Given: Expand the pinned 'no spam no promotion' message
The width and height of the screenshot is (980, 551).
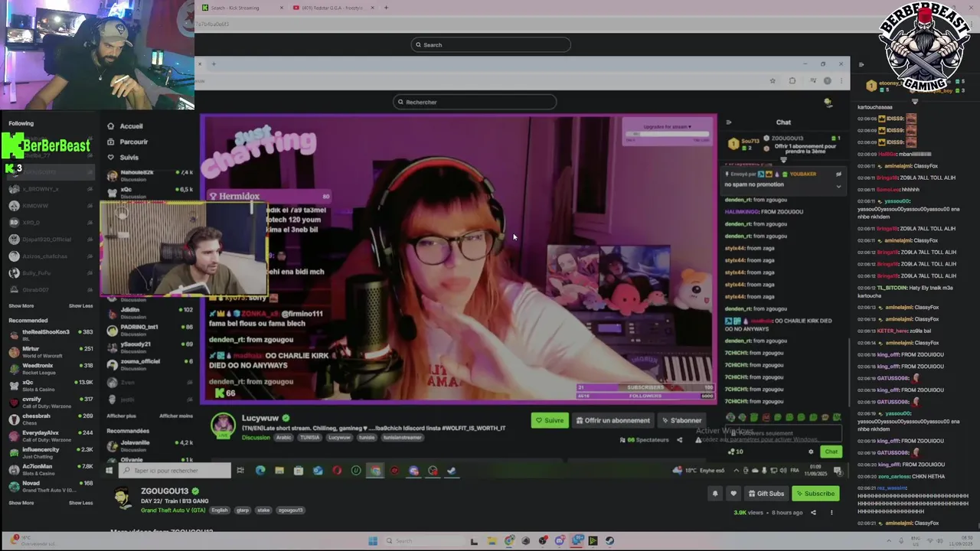Looking at the screenshot, I should click(x=838, y=185).
